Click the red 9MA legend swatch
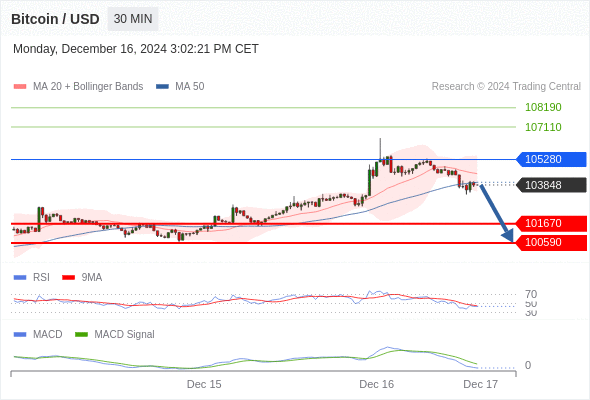 point(68,278)
